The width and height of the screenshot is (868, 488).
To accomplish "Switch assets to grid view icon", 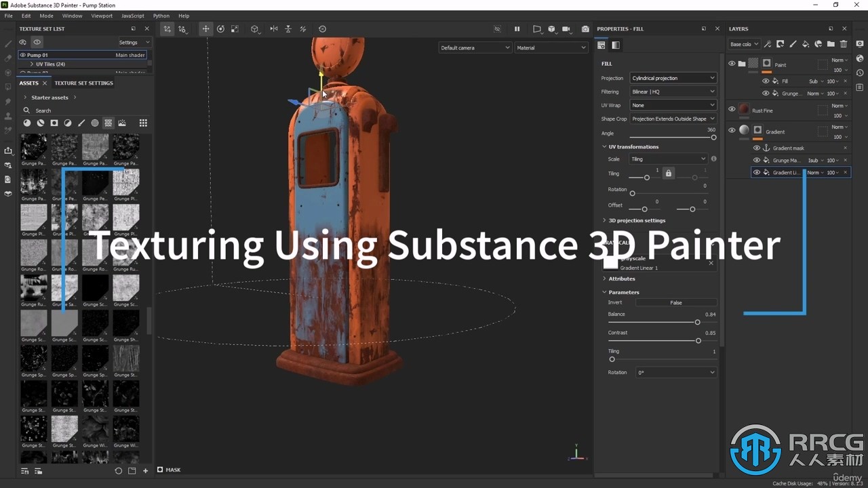I will (x=143, y=123).
